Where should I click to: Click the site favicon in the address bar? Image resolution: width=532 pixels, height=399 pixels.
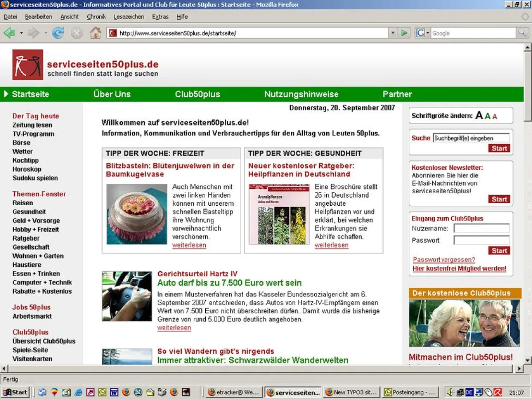(113, 33)
